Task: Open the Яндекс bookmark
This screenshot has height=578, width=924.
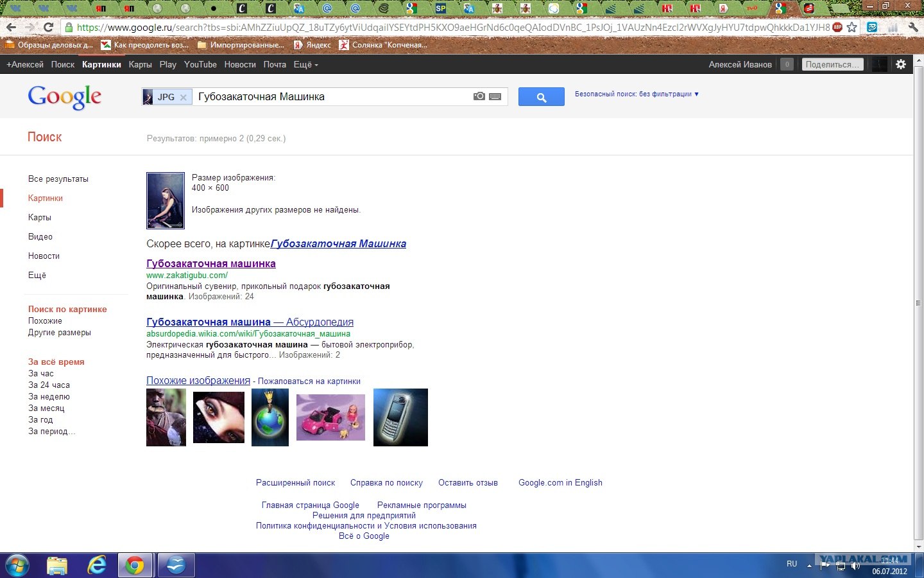Action: coord(312,45)
